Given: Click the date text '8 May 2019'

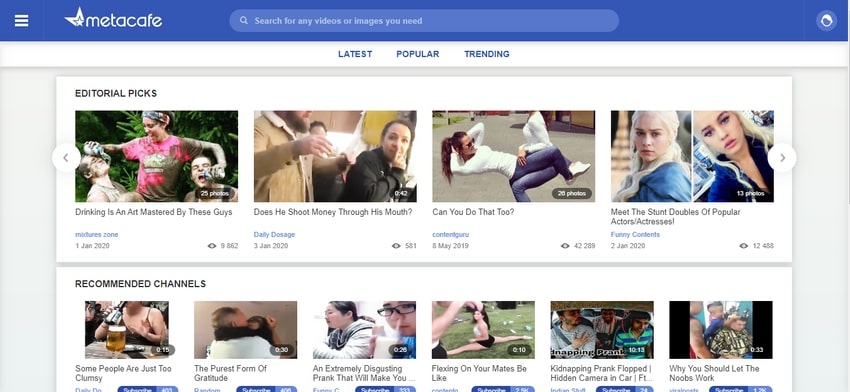Looking at the screenshot, I should click(x=450, y=246).
